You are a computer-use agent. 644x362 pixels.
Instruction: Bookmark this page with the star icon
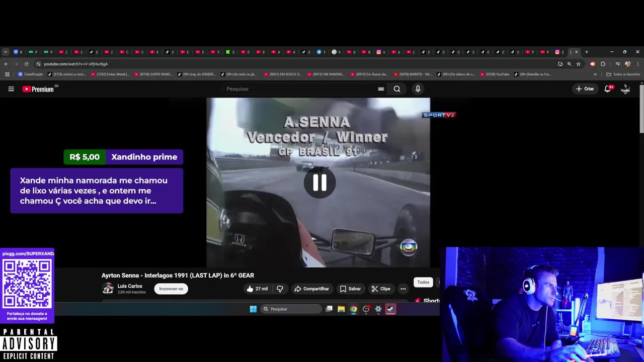pos(579,64)
